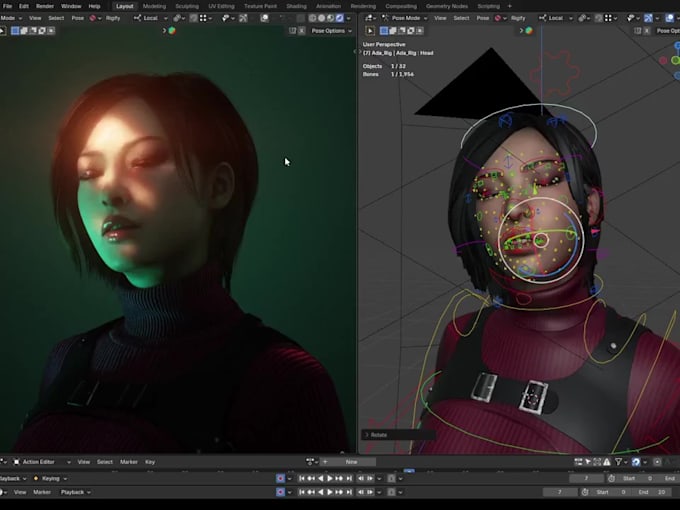Click first selection mode icon in left viewport
The height and width of the screenshot is (510, 680).
click(15, 30)
